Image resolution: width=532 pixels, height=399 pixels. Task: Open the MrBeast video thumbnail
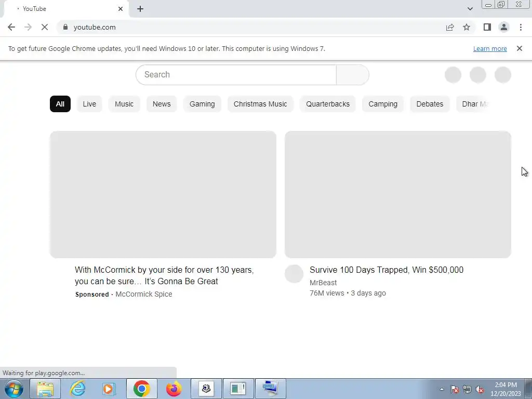click(x=398, y=194)
